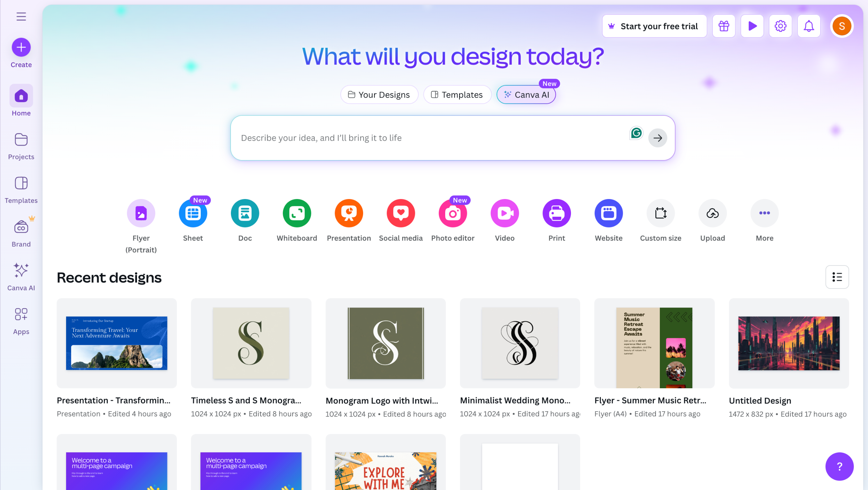Collapse the sidebar hamburger menu
Image resolution: width=868 pixels, height=490 pixels.
coord(21,16)
